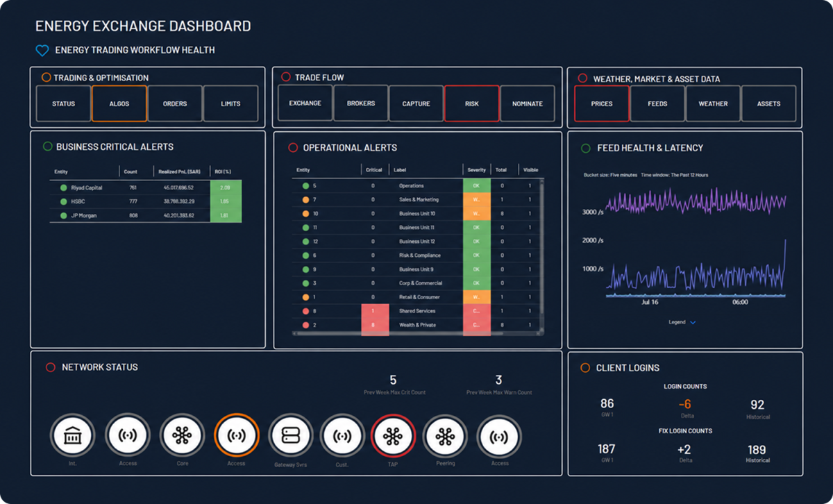The width and height of the screenshot is (833, 504).
Task: Select the BROKERS tile
Action: point(361,103)
